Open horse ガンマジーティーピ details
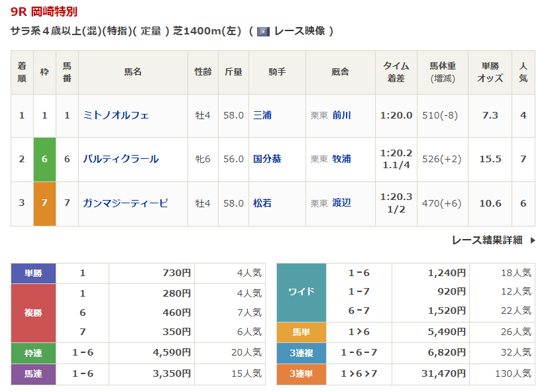This screenshot has width=546, height=392. pos(125,203)
